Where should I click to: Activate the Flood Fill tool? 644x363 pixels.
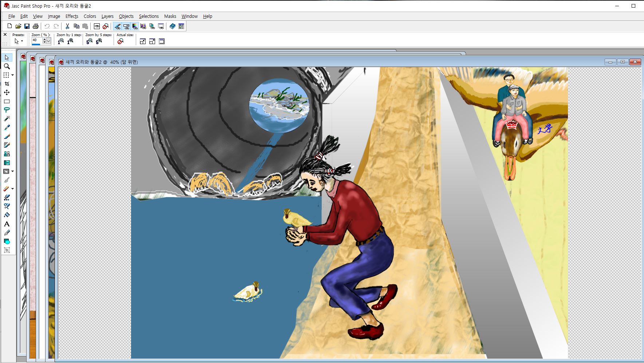point(7,215)
